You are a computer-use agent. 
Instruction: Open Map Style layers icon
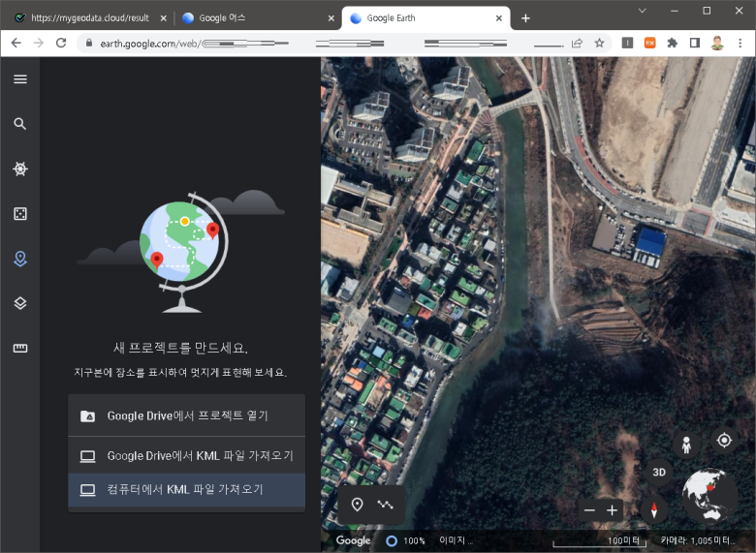(20, 303)
